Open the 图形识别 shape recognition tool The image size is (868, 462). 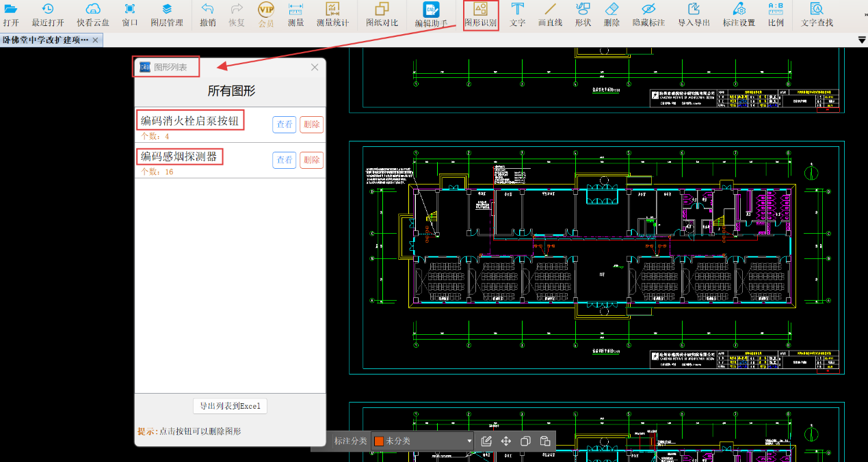(481, 14)
